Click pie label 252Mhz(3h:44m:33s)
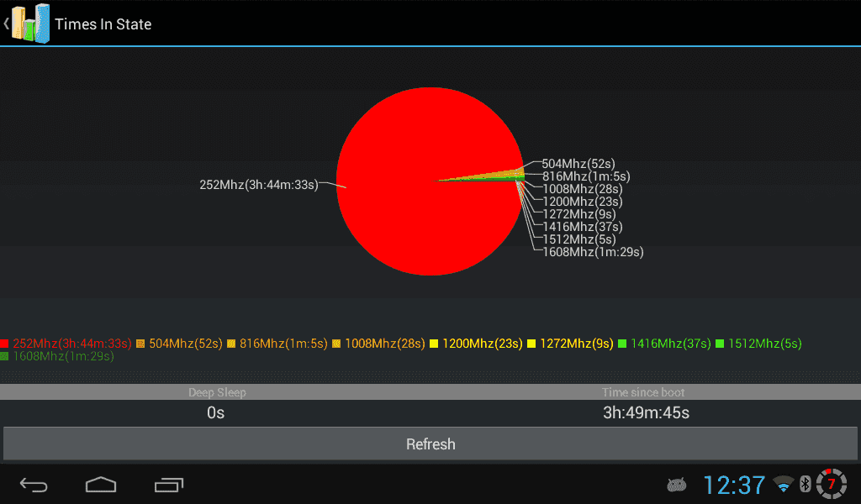861x504 pixels. 259,185
